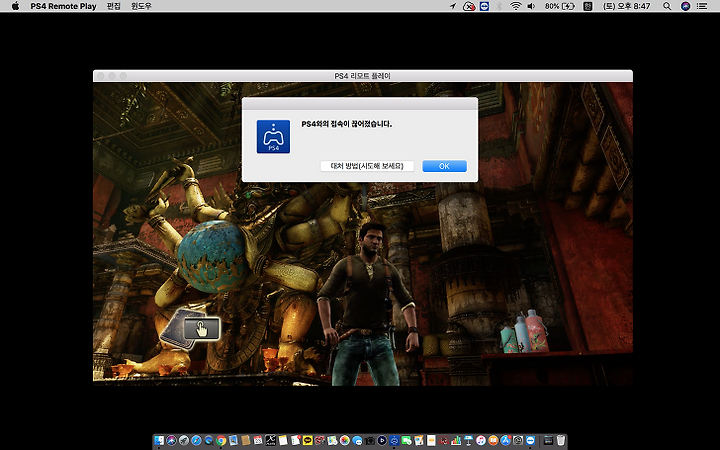Viewport: 720px width, 450px height.
Task: Launch Google Chrome from the Dock
Action: [x=221, y=440]
